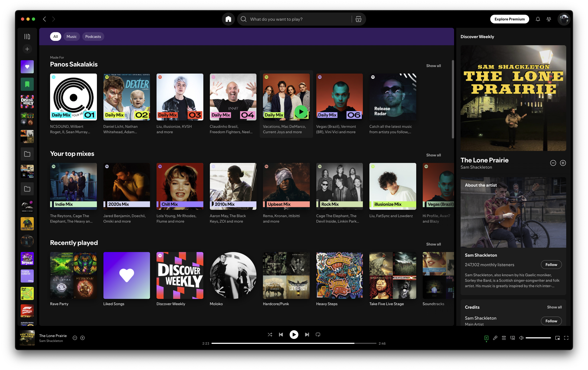Adjust the volume slider
588x370 pixels.
coord(538,338)
